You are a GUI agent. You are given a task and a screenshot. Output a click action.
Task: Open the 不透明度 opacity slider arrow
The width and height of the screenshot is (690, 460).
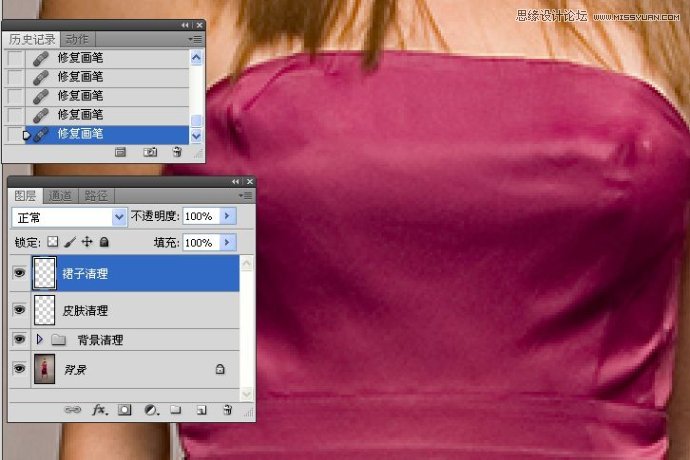click(x=227, y=216)
